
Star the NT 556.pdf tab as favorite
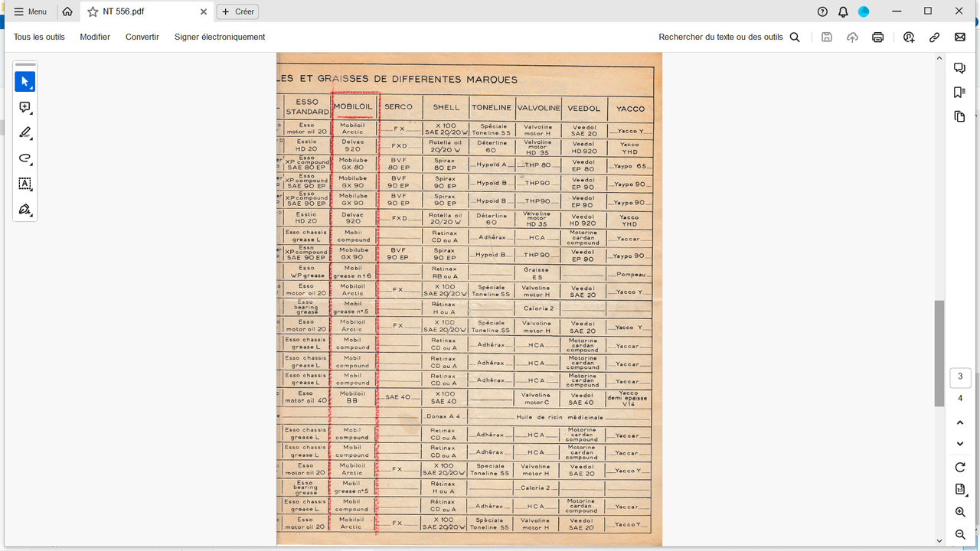[x=93, y=11]
